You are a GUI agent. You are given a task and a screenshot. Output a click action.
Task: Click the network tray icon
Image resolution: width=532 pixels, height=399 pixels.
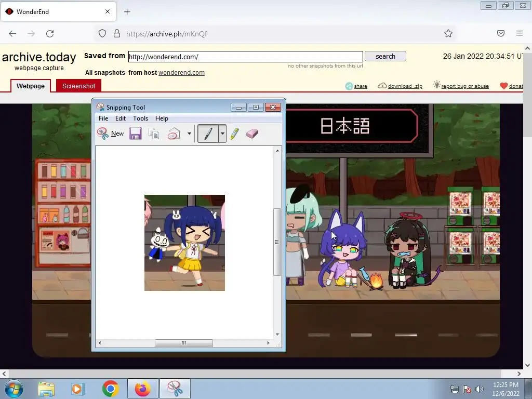click(454, 389)
